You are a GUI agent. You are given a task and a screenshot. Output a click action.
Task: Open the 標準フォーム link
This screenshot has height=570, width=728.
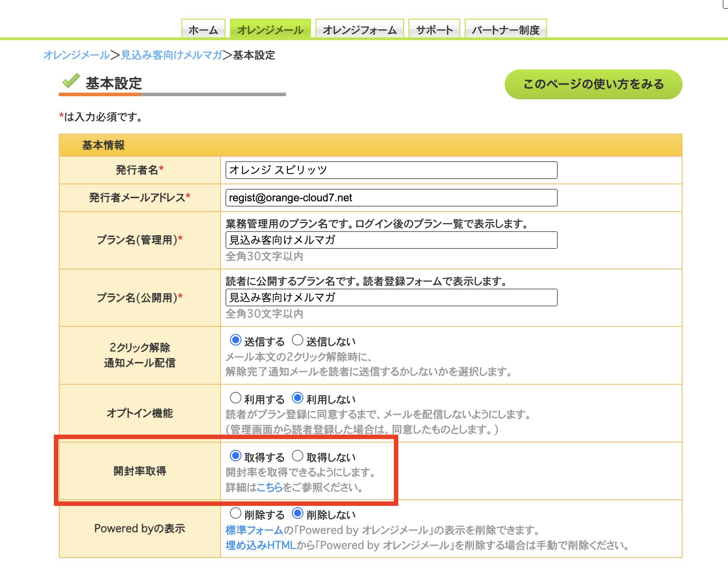(254, 530)
